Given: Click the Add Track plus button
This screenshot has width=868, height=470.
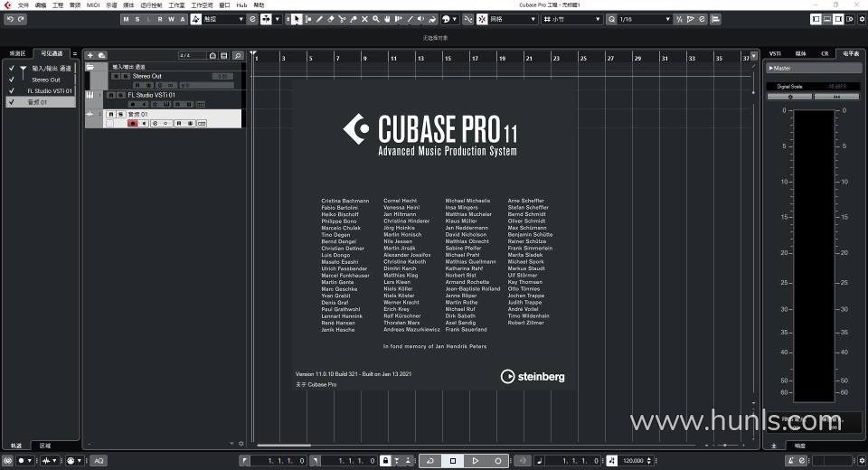Looking at the screenshot, I should (x=90, y=55).
